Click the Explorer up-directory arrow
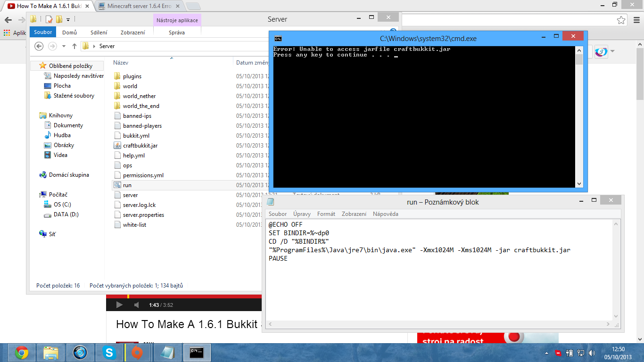 (x=74, y=46)
